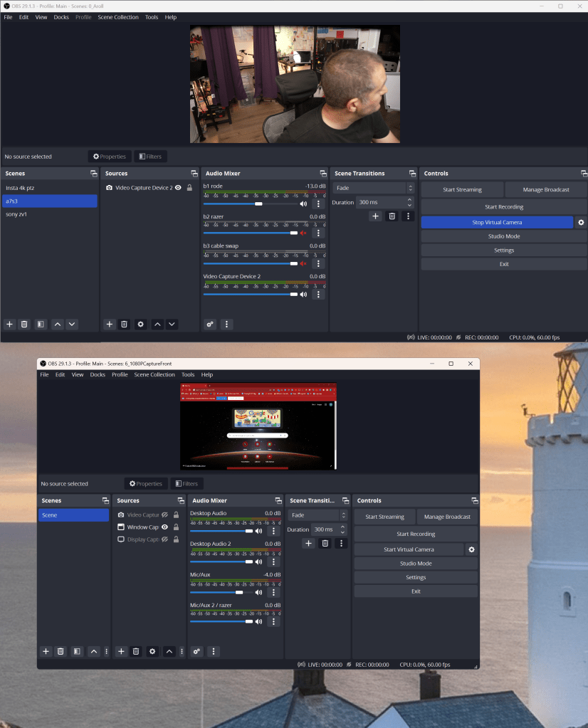Open transition properties dots in top OBS

(x=409, y=216)
